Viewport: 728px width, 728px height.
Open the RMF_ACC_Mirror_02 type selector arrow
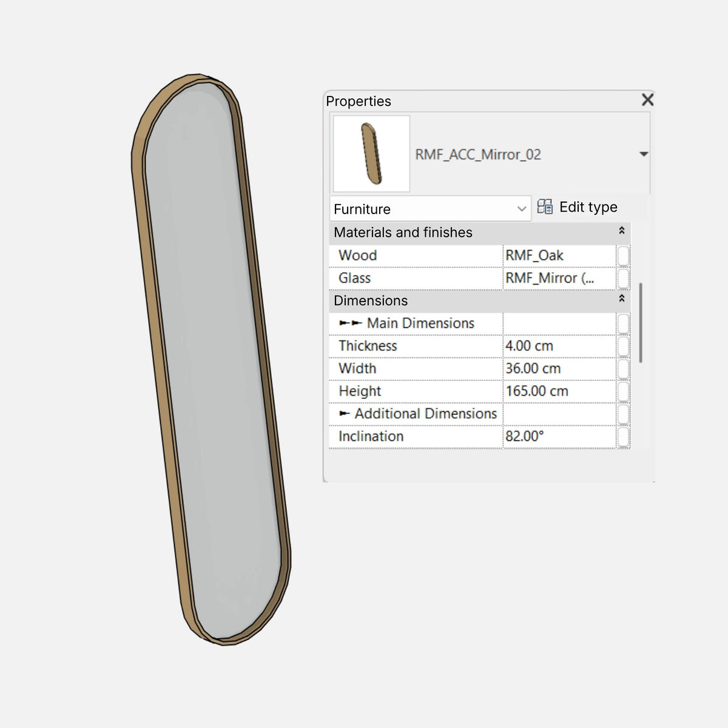644,154
